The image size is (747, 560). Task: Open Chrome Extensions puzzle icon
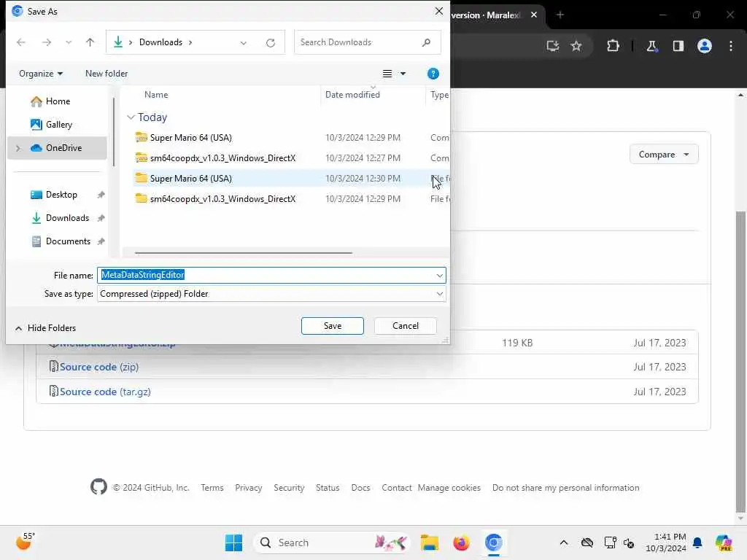pyautogui.click(x=613, y=46)
